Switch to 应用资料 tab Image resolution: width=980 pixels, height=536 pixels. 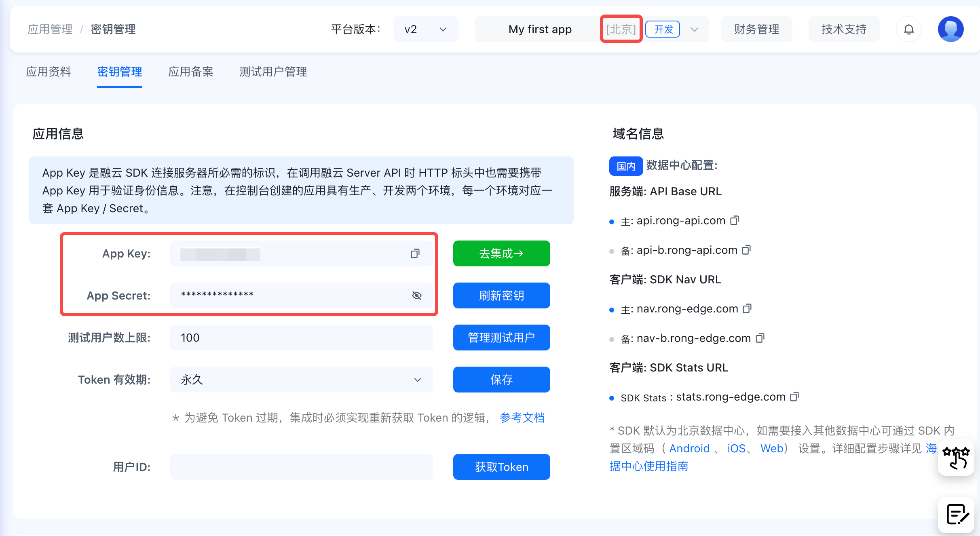[49, 72]
